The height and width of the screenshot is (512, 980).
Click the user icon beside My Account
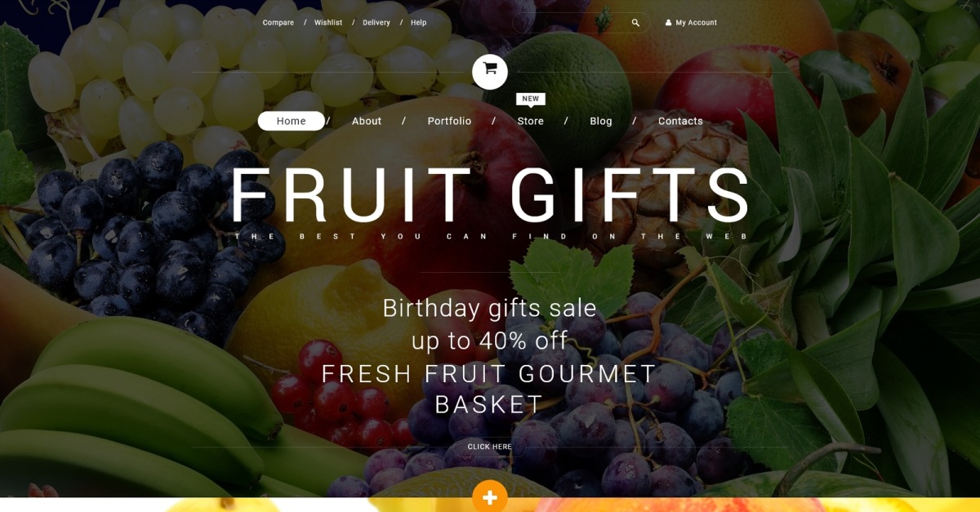pyautogui.click(x=668, y=23)
